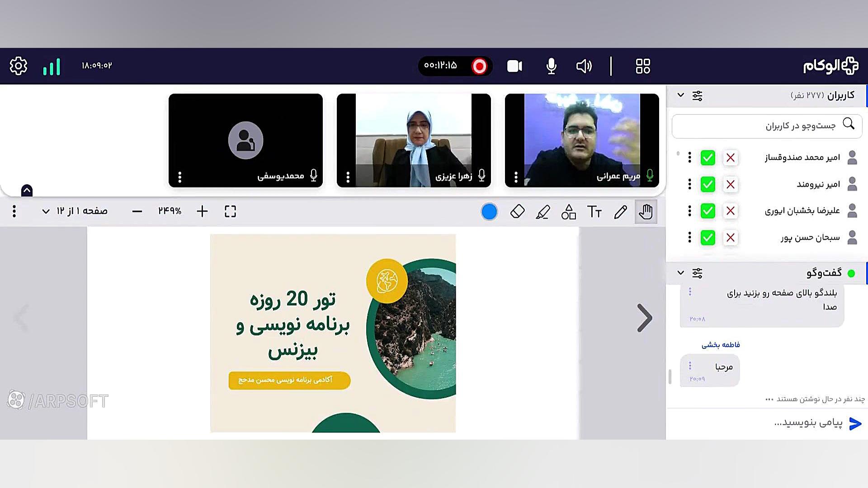The image size is (868, 488).
Task: Reject user سبحان حسن پور red X
Action: [x=731, y=238]
